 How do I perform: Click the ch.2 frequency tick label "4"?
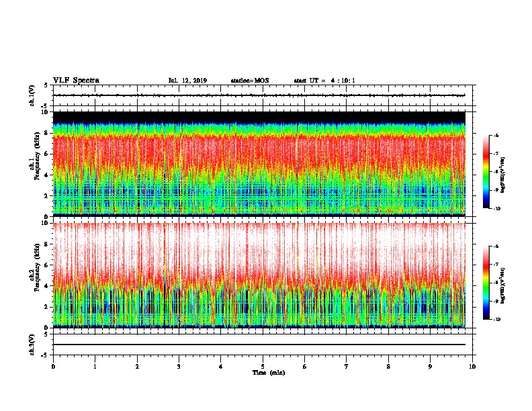pos(46,286)
